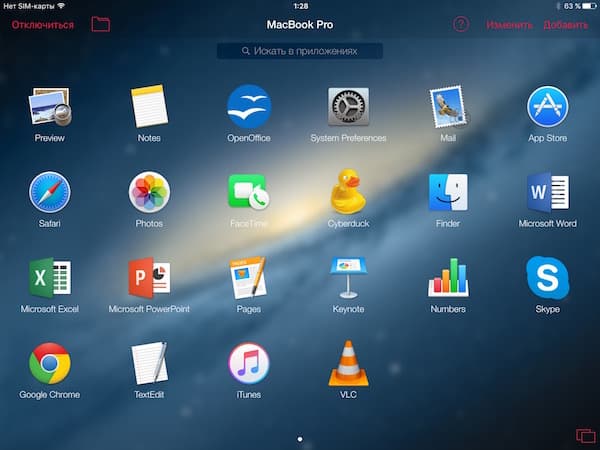Viewport: 600px width, 450px height.
Task: Click the System Preferences label text
Action: pyautogui.click(x=348, y=138)
